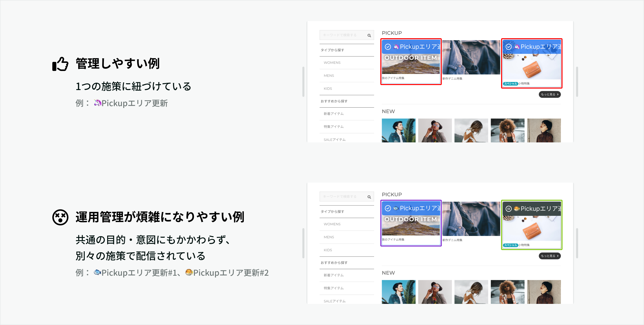
Task: Click unicorn emoji in the top-right Pickup banner
Action: [x=517, y=47]
